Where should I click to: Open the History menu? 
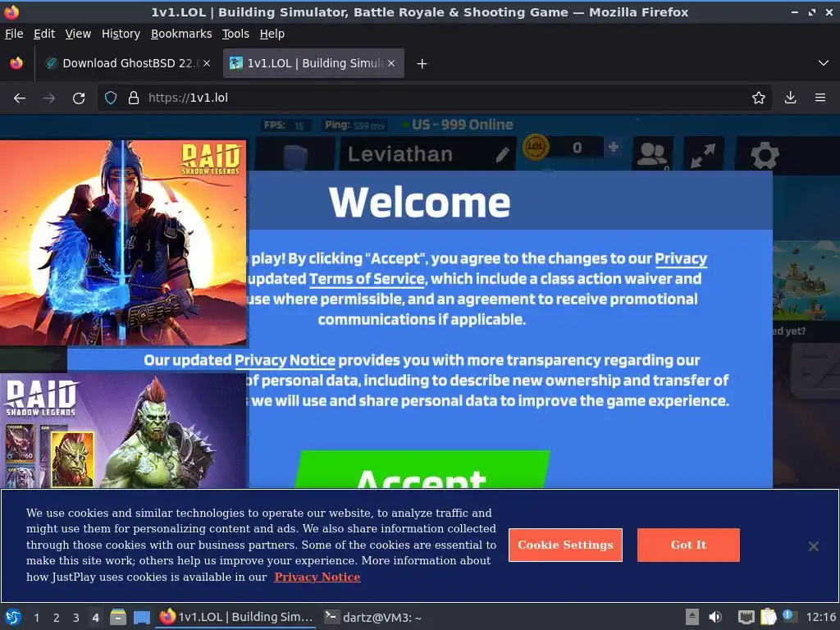pos(121,34)
